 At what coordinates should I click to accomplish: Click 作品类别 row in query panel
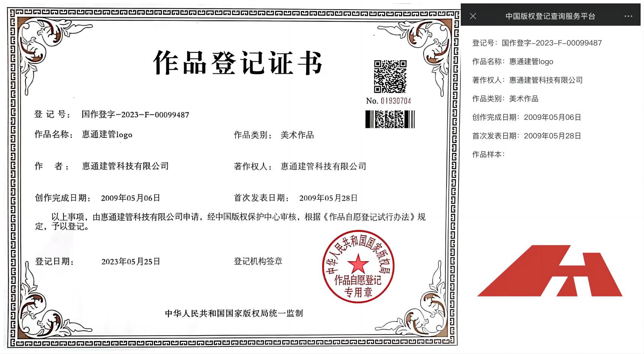505,99
